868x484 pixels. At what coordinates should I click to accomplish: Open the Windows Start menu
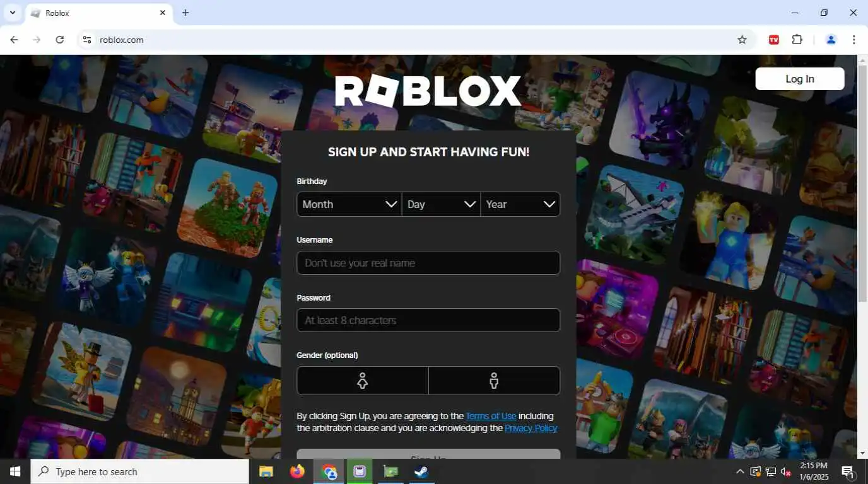pos(15,471)
